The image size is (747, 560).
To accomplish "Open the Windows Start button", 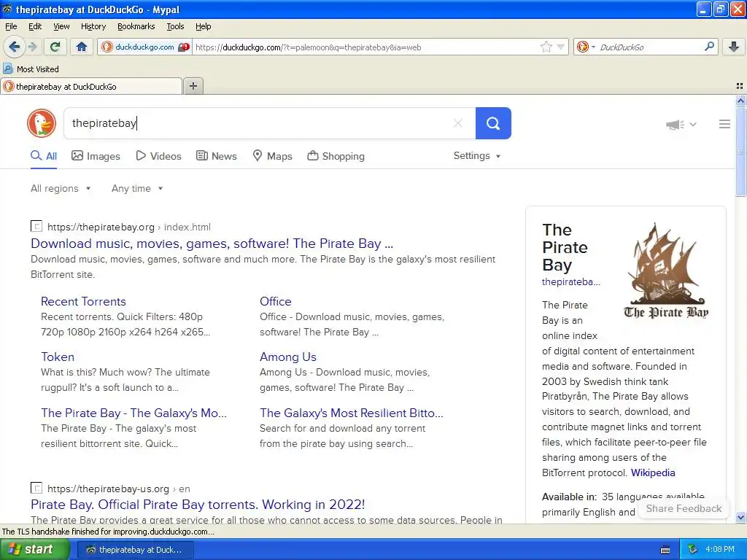I will click(34, 550).
